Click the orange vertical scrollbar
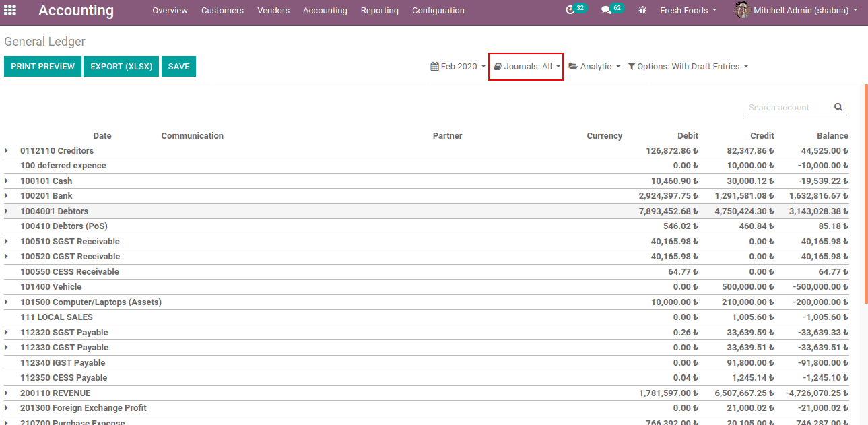868x425 pixels. pos(865,194)
